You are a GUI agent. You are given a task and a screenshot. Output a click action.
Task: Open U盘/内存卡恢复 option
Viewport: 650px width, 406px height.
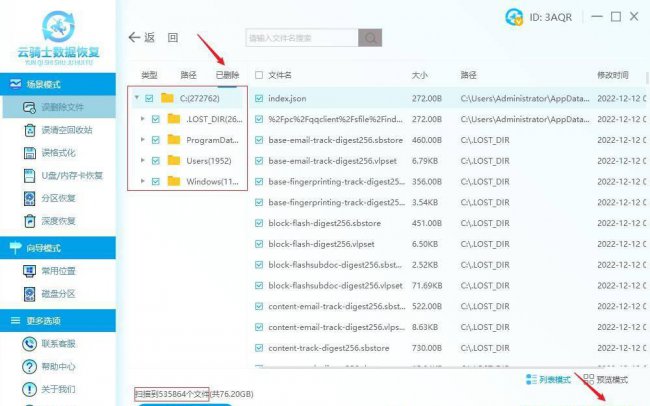tap(63, 176)
